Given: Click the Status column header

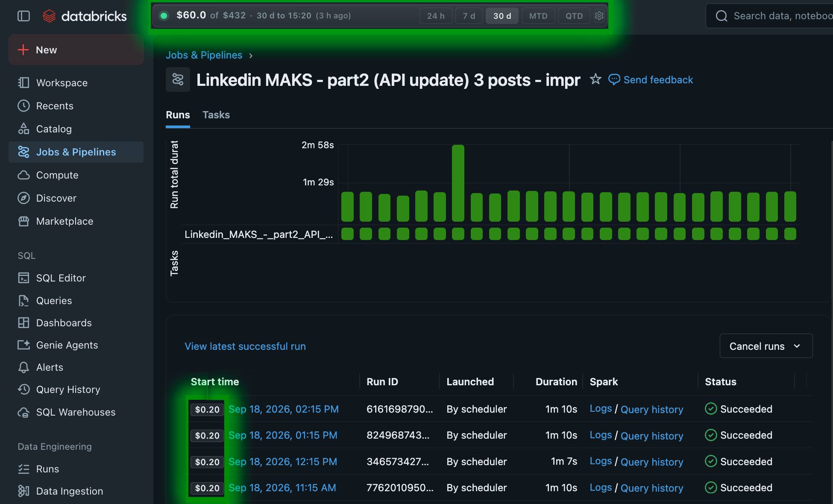Looking at the screenshot, I should tap(721, 382).
